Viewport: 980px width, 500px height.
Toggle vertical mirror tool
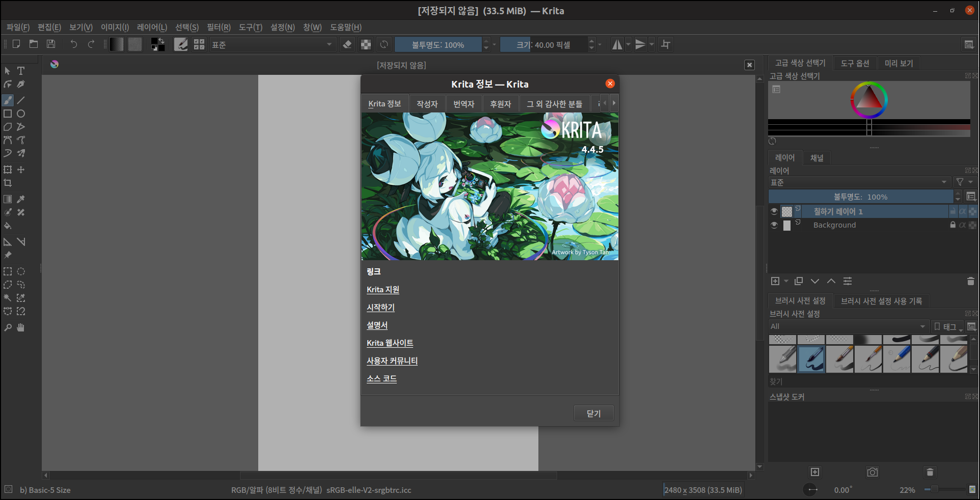pyautogui.click(x=640, y=44)
